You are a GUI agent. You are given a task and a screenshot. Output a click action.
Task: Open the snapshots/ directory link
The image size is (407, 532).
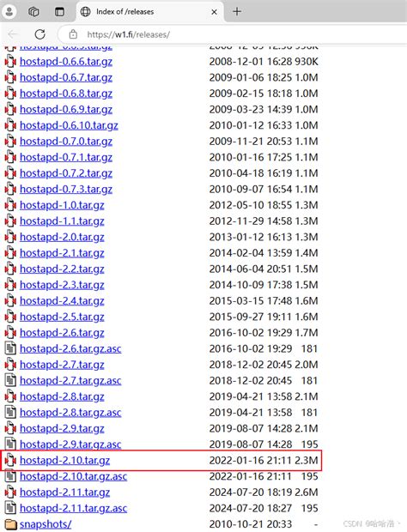coord(46,524)
